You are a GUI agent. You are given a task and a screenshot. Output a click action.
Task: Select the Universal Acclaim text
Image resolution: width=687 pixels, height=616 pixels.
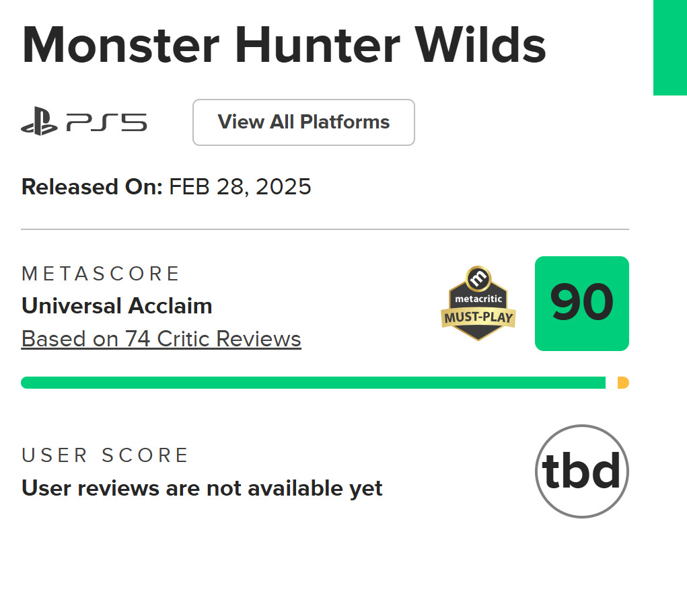(117, 306)
